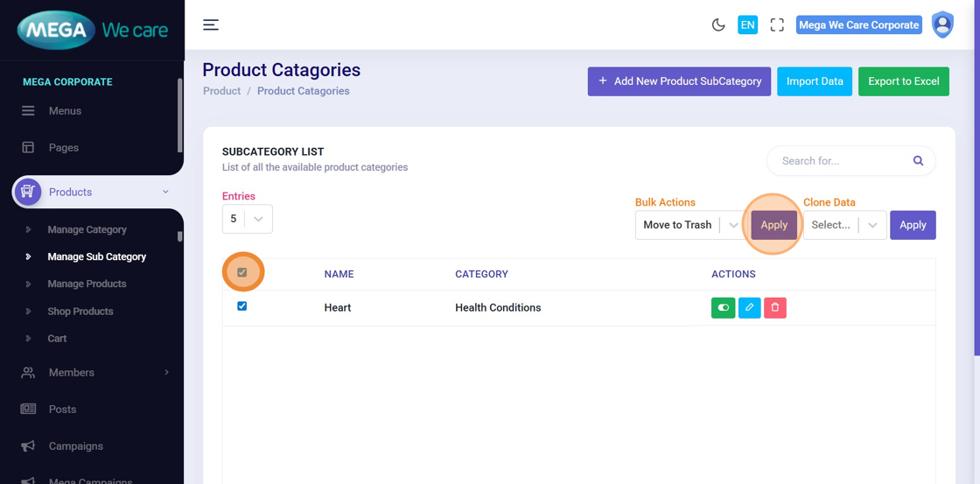Click the Mega We Care logo
The height and width of the screenshot is (484, 980).
click(92, 31)
